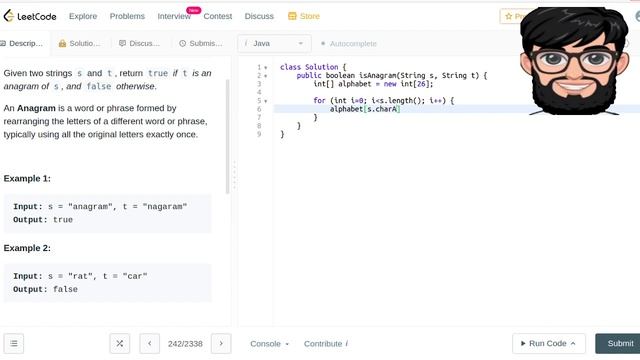
Task: Click the LeetCode logo
Action: tap(30, 16)
